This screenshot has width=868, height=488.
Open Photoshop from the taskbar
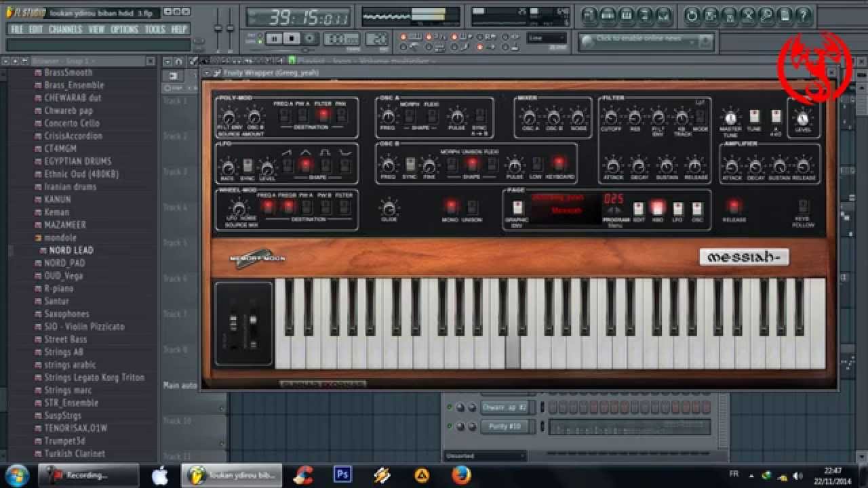pyautogui.click(x=343, y=474)
